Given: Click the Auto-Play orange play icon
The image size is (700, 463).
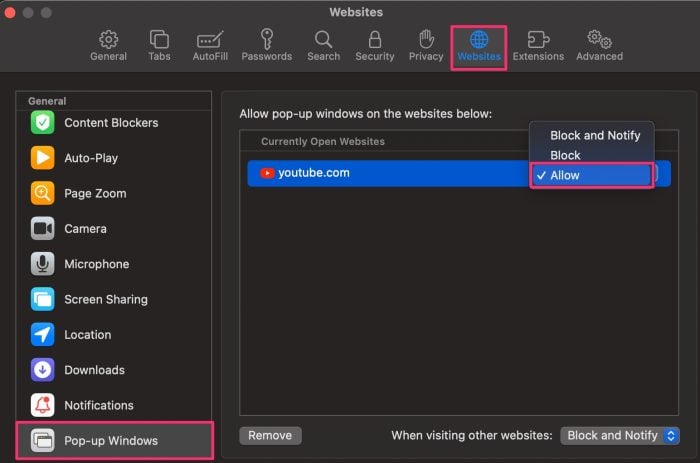Looking at the screenshot, I should pyautogui.click(x=42, y=158).
